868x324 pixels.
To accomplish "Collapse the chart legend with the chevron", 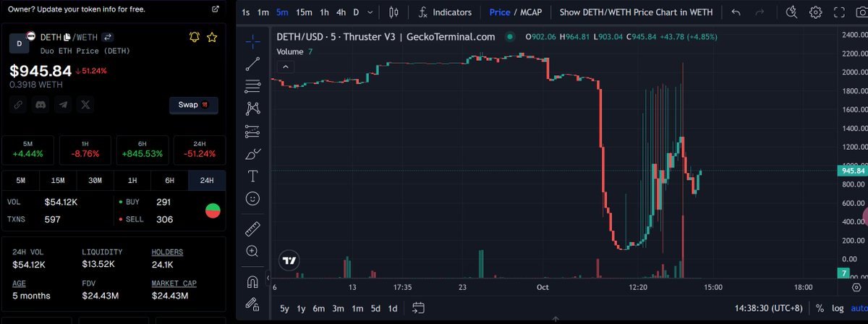I will pos(286,67).
